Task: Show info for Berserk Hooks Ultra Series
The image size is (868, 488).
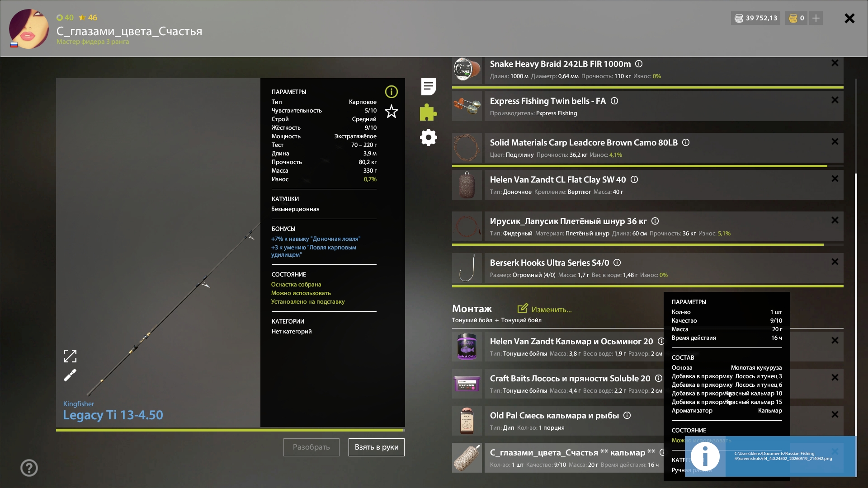Action: 617,263
